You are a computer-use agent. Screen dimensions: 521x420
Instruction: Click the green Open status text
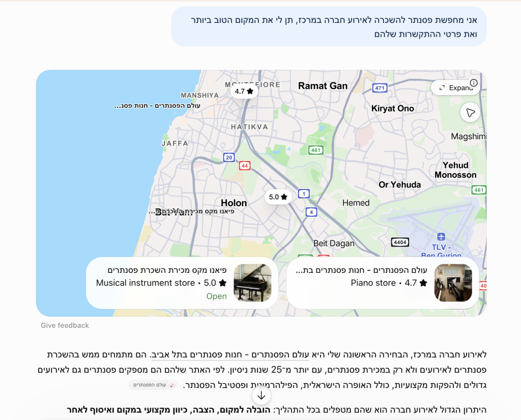[216, 296]
